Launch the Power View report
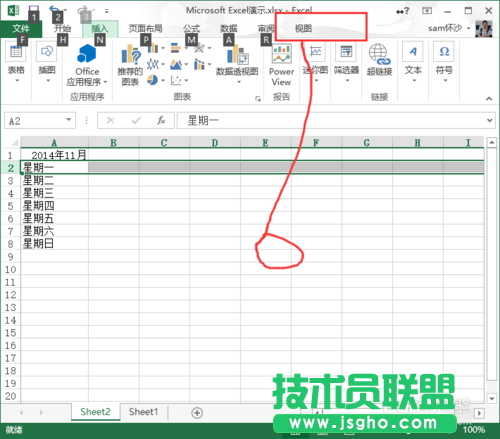This screenshot has width=500, height=439. click(x=282, y=54)
